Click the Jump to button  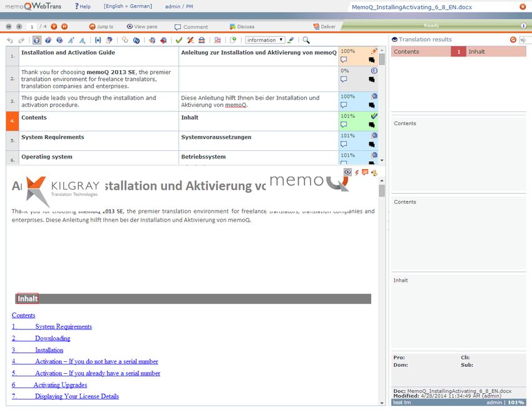click(x=101, y=26)
